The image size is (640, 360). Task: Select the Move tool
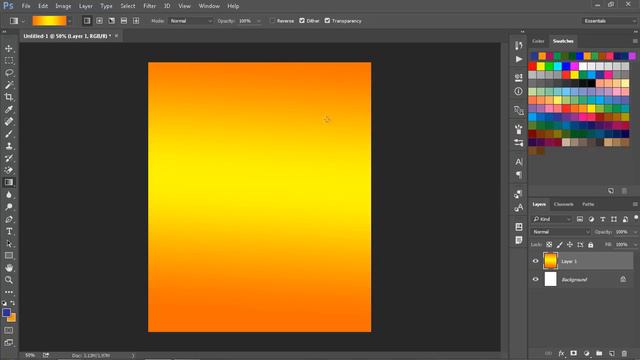click(x=9, y=49)
